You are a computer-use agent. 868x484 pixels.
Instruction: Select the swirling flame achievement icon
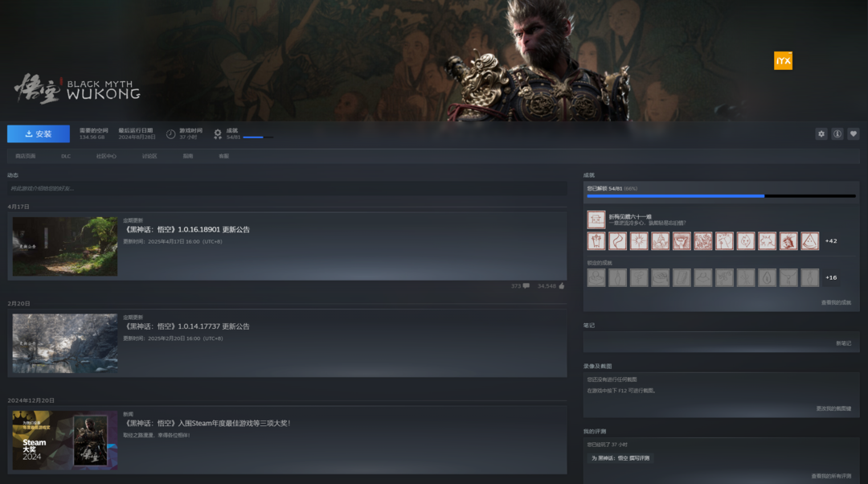click(617, 241)
